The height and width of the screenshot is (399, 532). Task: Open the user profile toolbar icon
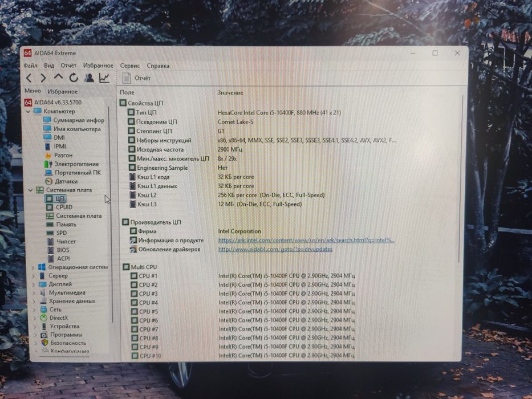[89, 78]
